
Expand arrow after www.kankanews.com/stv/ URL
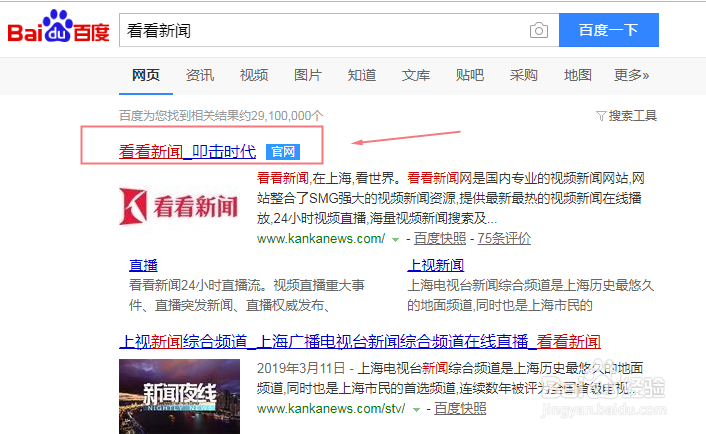[416, 410]
